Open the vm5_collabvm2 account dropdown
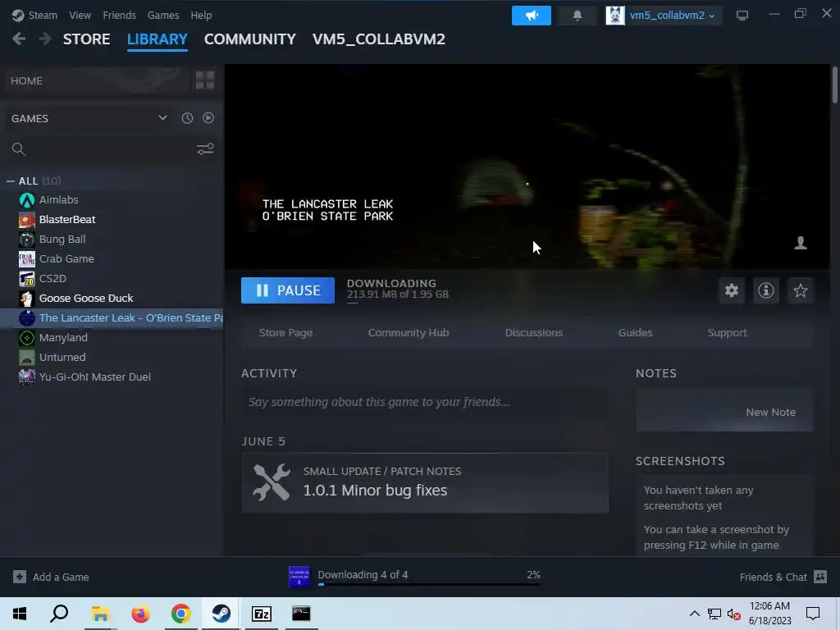This screenshot has width=840, height=630. point(673,16)
